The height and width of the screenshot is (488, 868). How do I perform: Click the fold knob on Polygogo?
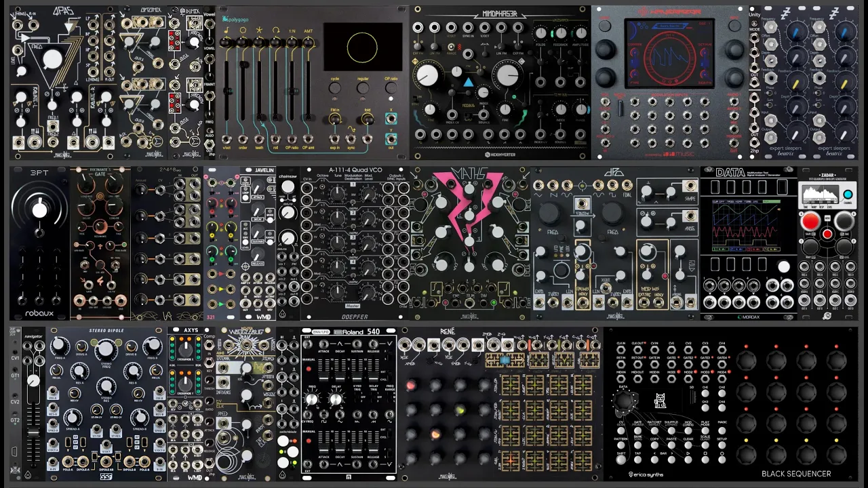[x=368, y=120]
